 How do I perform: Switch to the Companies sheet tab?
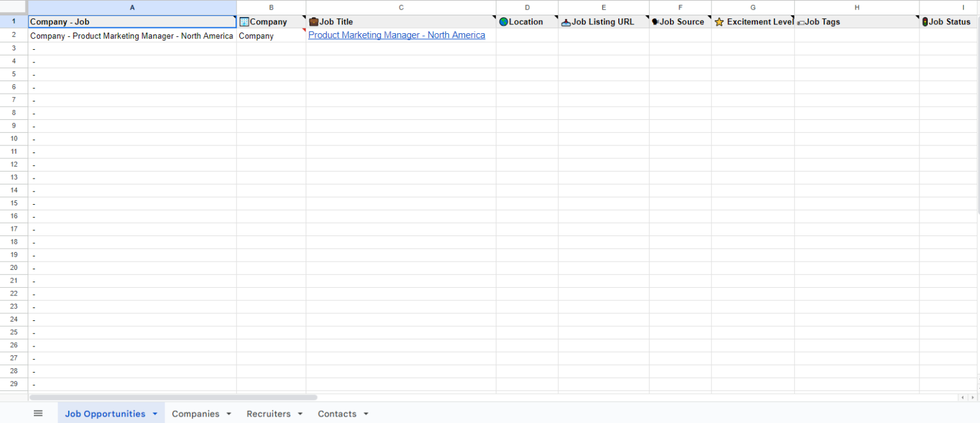(x=195, y=414)
